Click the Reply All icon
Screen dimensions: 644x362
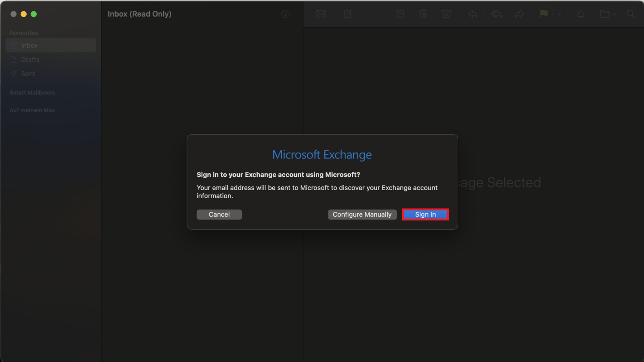[496, 14]
